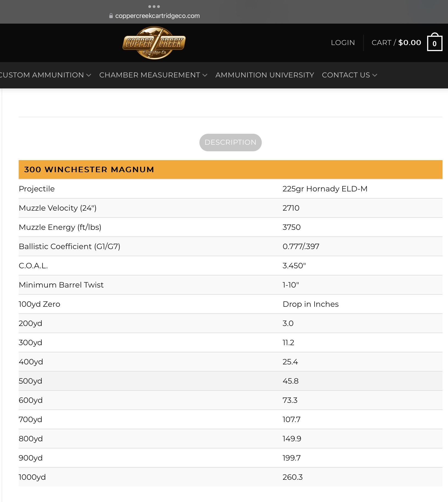Click the '700yd' row label
448x502 pixels.
coord(30,420)
